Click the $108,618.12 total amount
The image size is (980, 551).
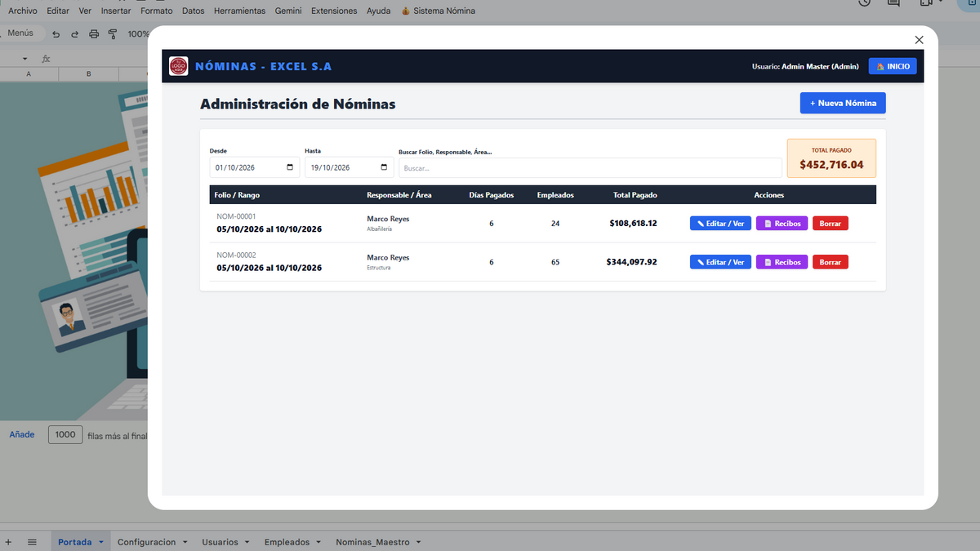pyautogui.click(x=633, y=223)
